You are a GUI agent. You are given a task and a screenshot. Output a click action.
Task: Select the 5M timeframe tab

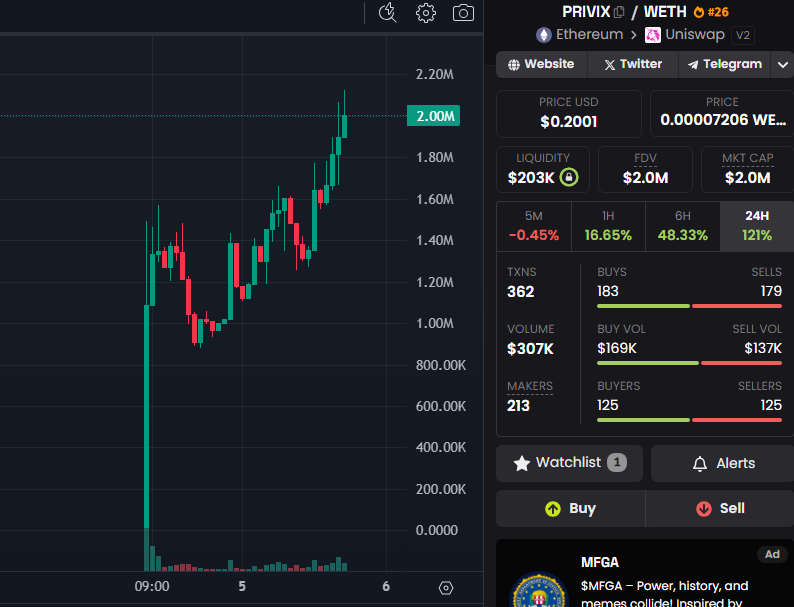(x=534, y=226)
